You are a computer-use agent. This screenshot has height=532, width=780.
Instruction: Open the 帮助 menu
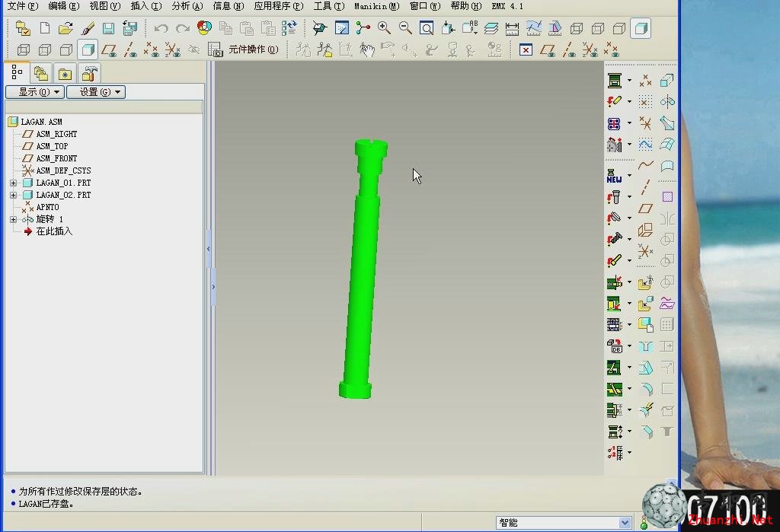point(465,6)
